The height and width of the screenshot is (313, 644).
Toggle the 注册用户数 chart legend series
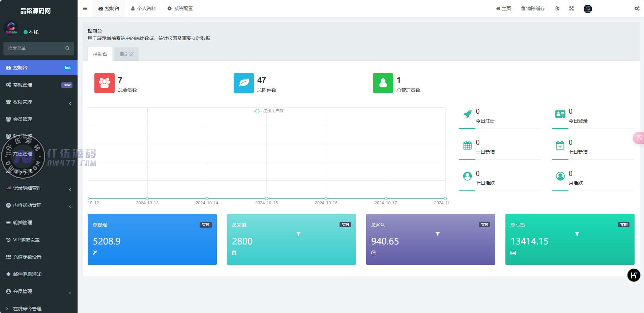pos(269,111)
